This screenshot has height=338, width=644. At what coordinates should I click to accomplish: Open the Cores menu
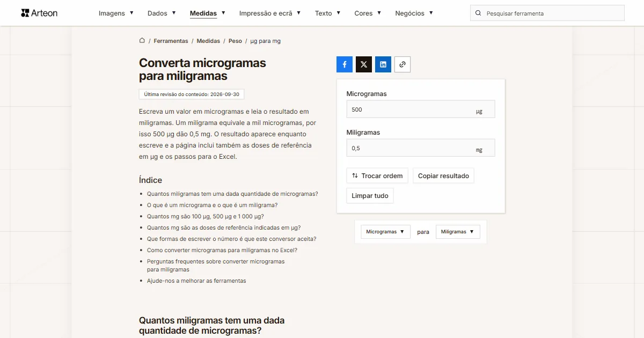point(368,13)
